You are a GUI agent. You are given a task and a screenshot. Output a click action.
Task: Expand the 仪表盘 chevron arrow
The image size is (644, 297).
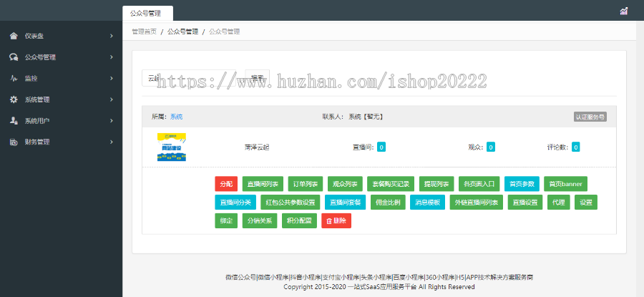click(x=112, y=36)
